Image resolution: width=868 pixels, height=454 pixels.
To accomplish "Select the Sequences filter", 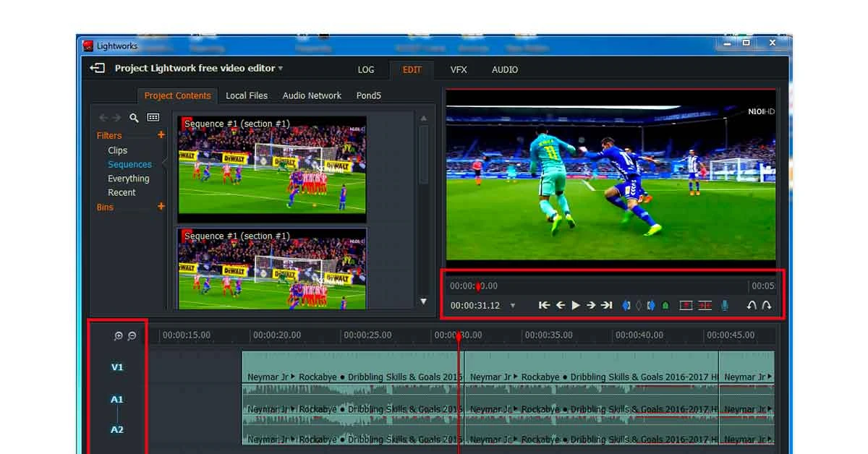I will pyautogui.click(x=129, y=164).
